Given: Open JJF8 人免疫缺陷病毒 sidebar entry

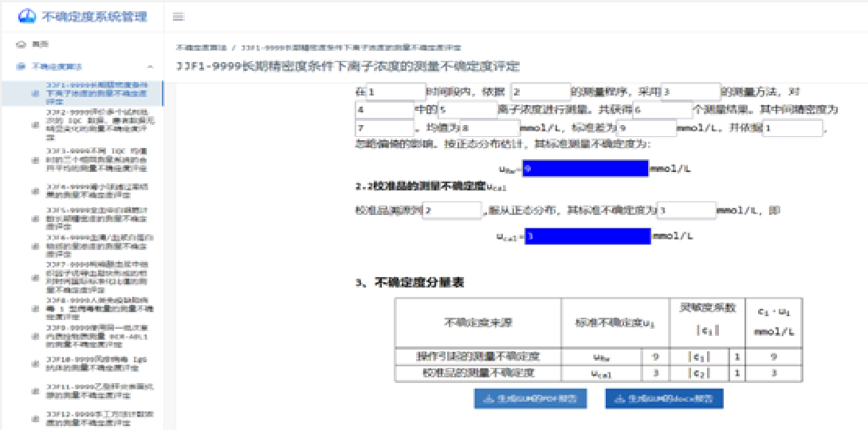Looking at the screenshot, I should [96, 307].
